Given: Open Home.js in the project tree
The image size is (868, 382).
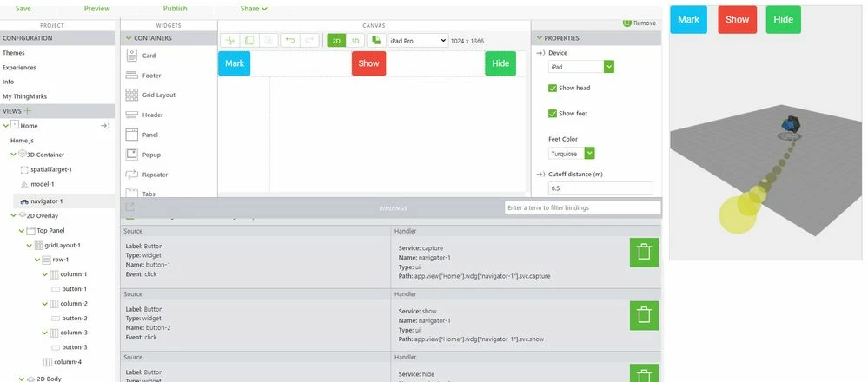Looking at the screenshot, I should point(22,141).
